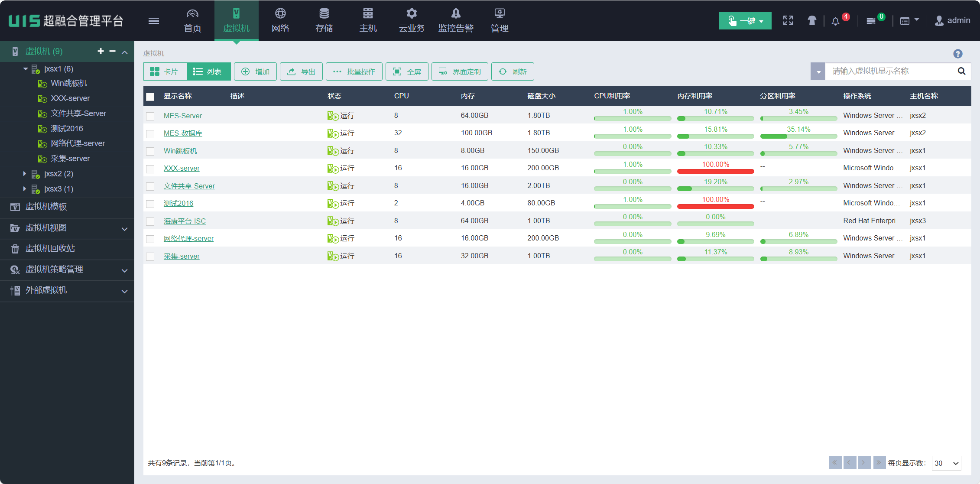Image resolution: width=980 pixels, height=484 pixels.
Task: Tick the select-all checkbox in table header
Action: click(150, 96)
